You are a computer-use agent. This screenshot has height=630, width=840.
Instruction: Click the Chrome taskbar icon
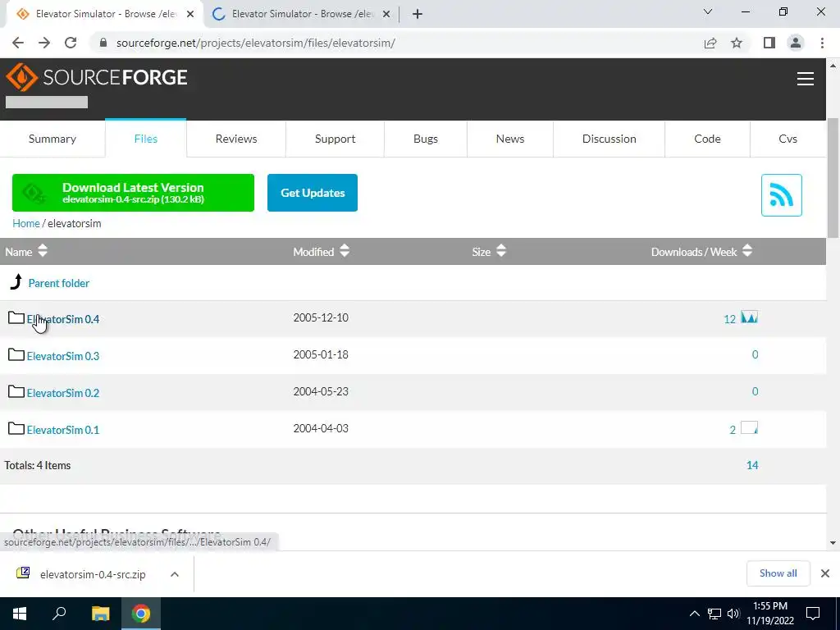coord(141,614)
